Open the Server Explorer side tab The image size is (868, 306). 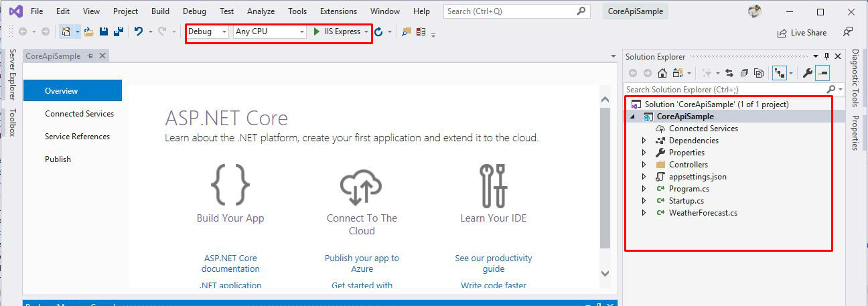coord(12,74)
